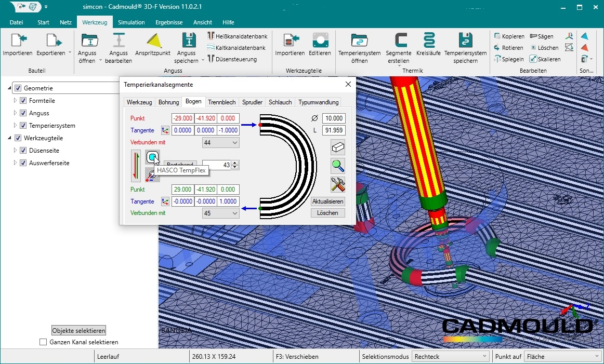Click the HASCO TempFlex button

[152, 157]
